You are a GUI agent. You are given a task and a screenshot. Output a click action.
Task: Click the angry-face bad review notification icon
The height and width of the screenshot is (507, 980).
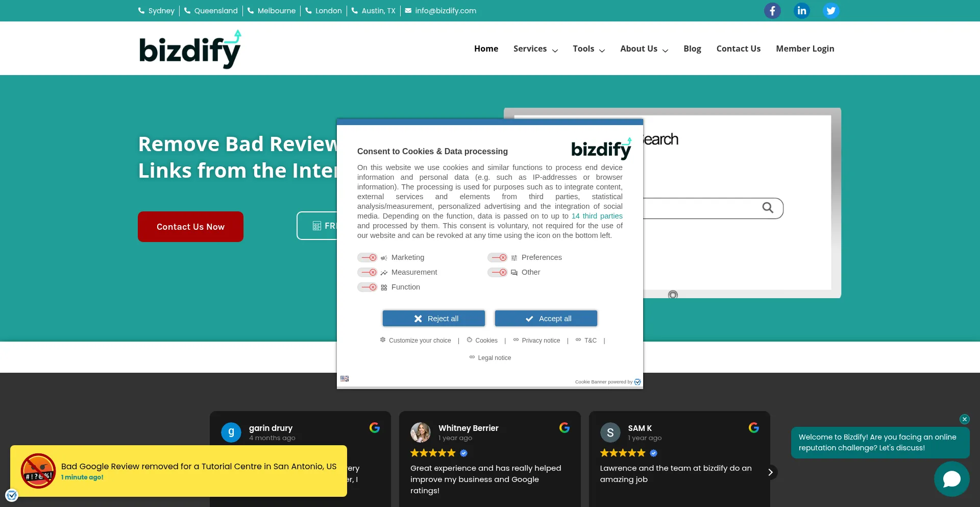tap(38, 471)
